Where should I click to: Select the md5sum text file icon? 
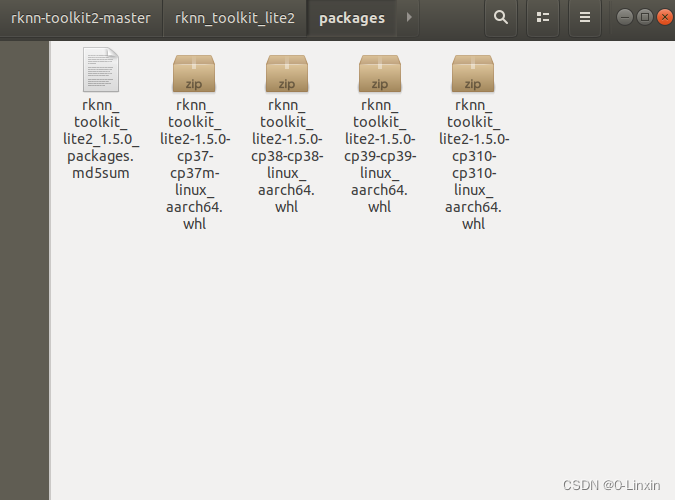[x=101, y=69]
